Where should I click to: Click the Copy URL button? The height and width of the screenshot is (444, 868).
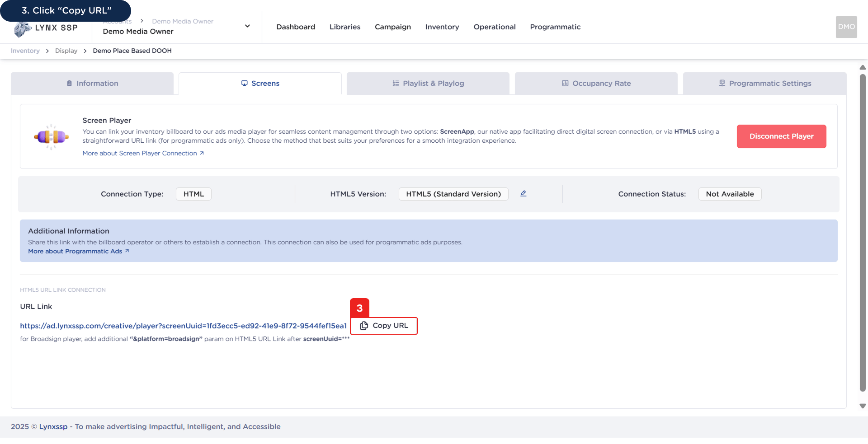384,326
